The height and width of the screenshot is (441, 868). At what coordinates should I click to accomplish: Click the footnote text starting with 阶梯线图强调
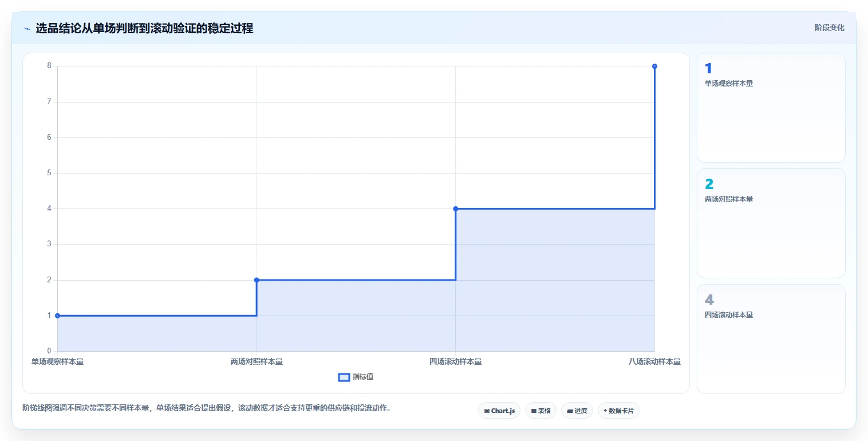pos(206,408)
